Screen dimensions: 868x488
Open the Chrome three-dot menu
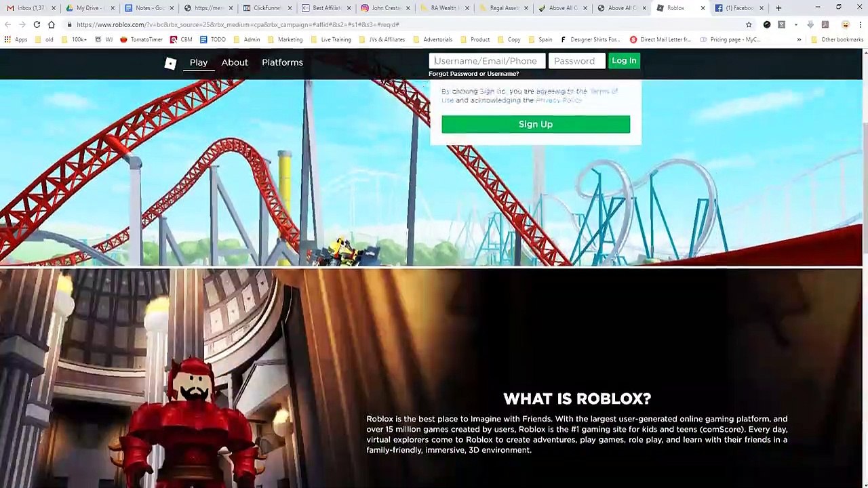pos(860,24)
